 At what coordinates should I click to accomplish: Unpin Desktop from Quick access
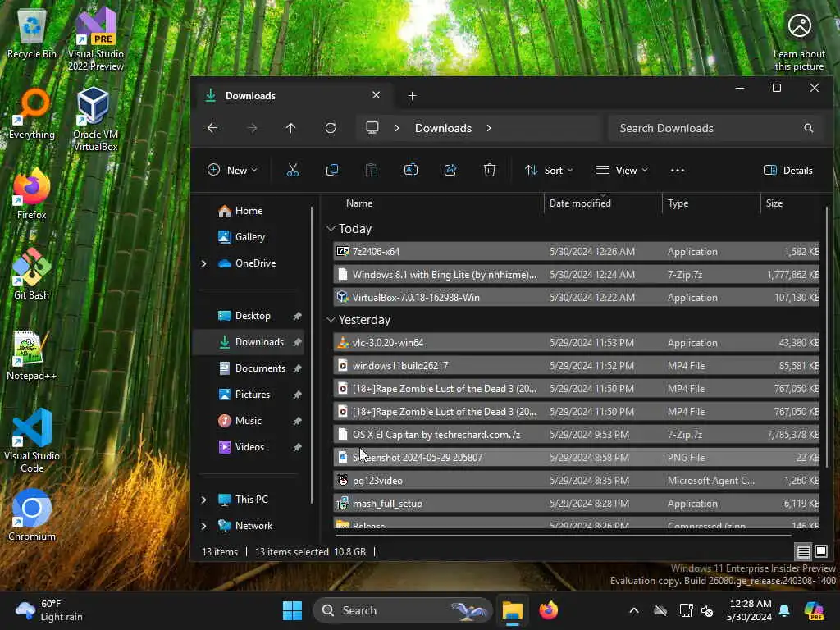[297, 316]
